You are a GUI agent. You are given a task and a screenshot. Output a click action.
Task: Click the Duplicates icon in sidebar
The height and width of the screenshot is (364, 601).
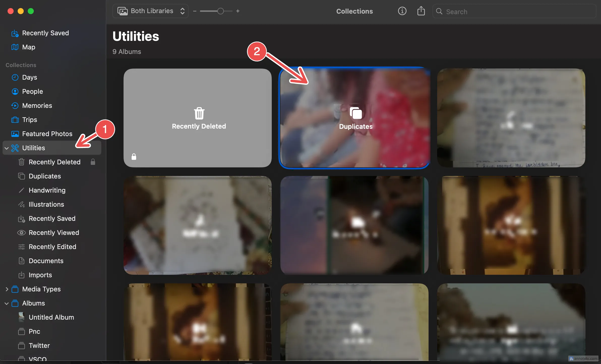[x=21, y=176]
